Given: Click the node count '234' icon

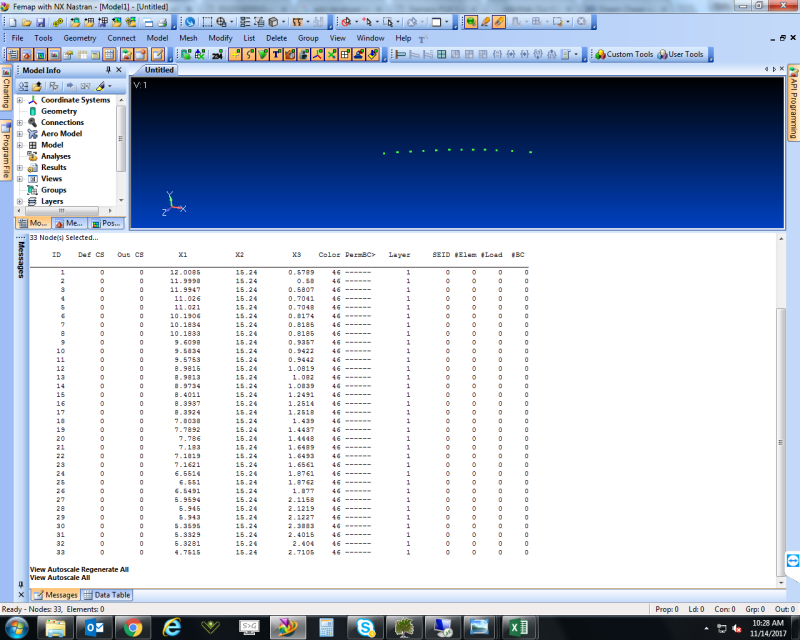Looking at the screenshot, I should pyautogui.click(x=217, y=55).
